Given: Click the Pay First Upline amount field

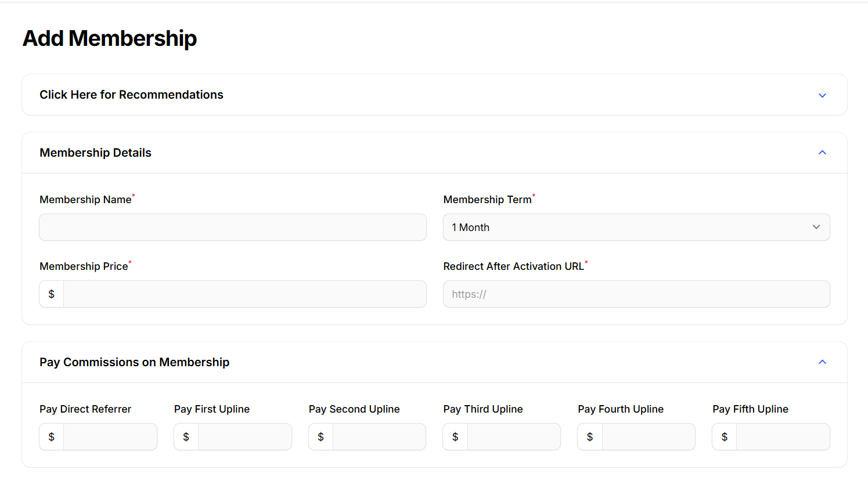Looking at the screenshot, I should pos(244,437).
